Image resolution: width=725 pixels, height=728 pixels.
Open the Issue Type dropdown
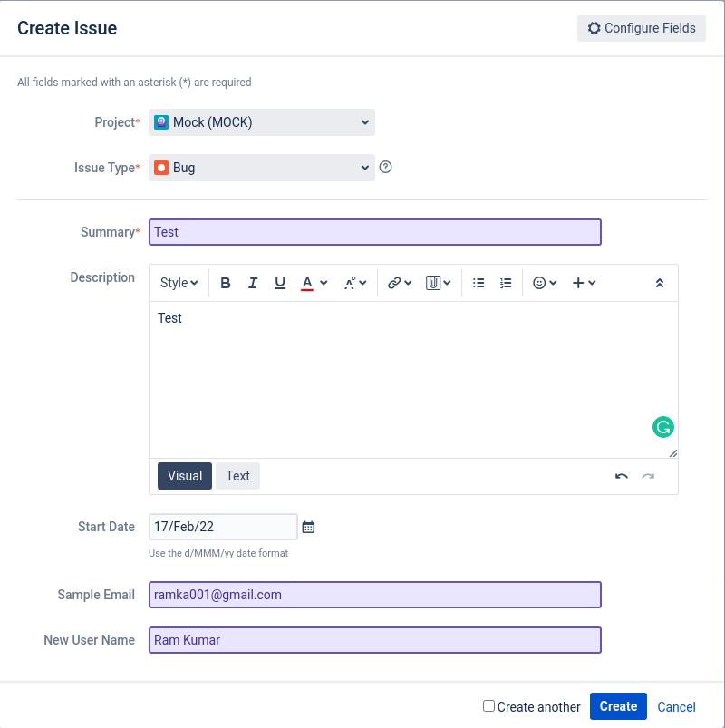(x=262, y=168)
